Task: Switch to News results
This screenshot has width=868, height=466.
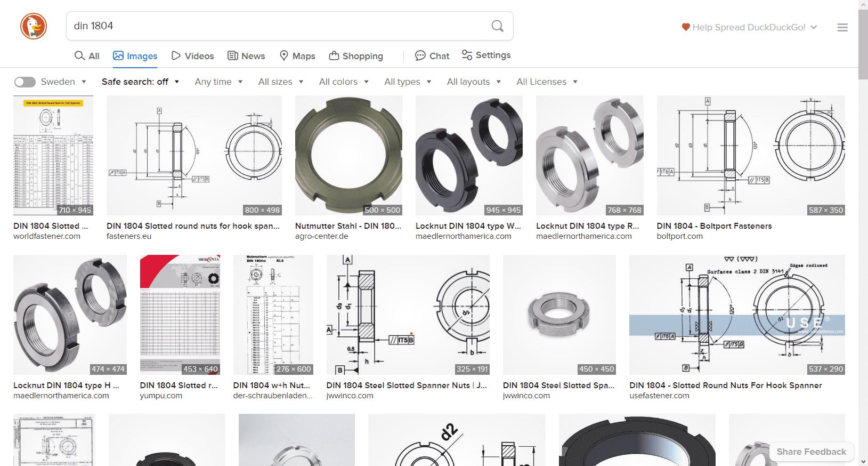Action: (x=246, y=56)
